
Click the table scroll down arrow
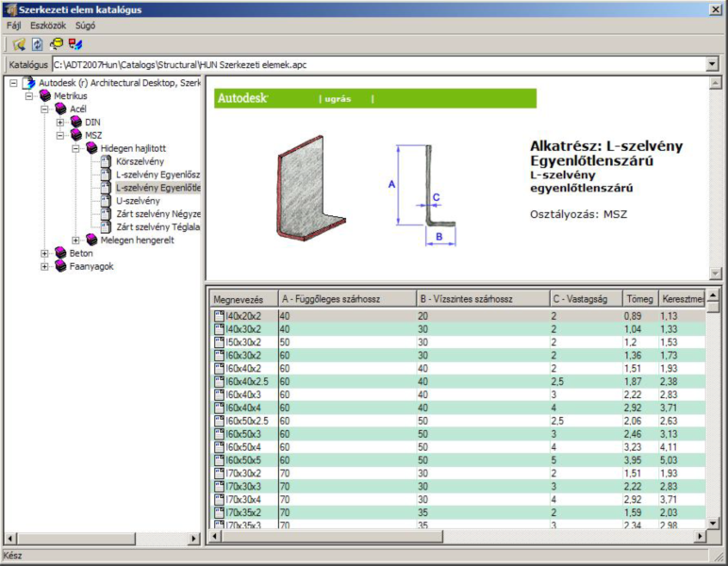pos(714,523)
